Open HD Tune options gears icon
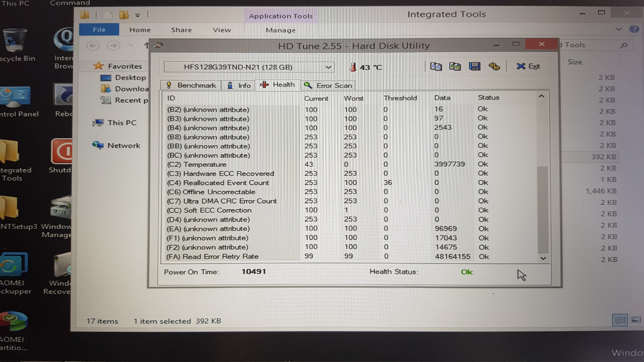Screen dimensions: 644x362 pyautogui.click(x=494, y=66)
